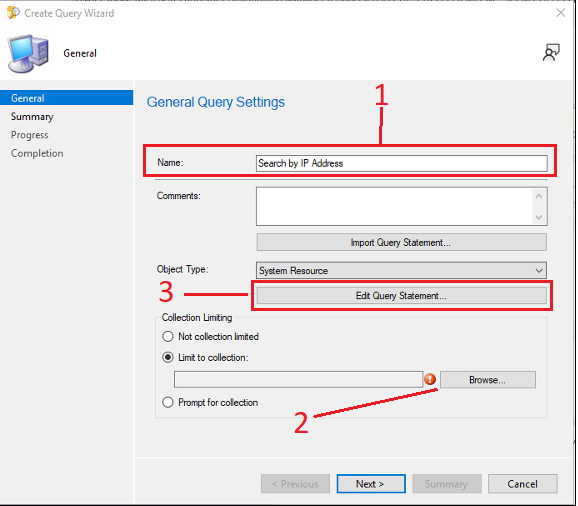Close the Create Query Wizard window

pyautogui.click(x=561, y=13)
